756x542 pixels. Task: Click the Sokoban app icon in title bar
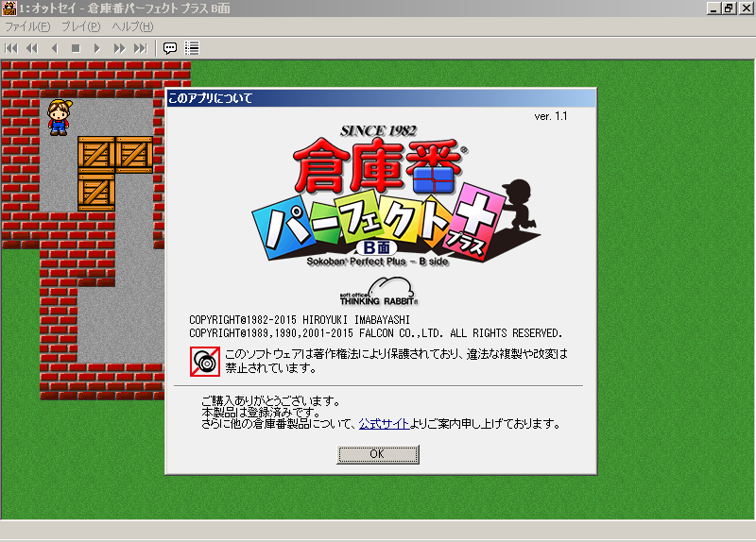point(9,8)
